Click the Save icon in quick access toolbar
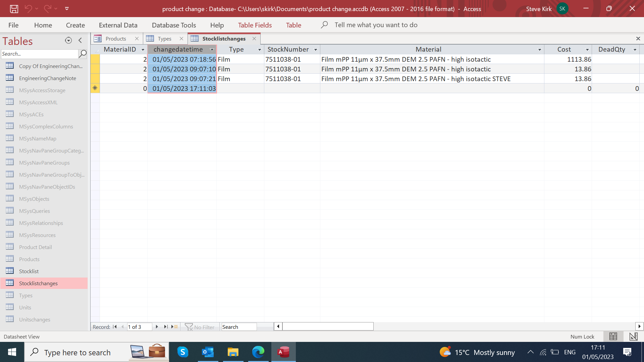Viewport: 644px width, 362px height. coord(14,9)
